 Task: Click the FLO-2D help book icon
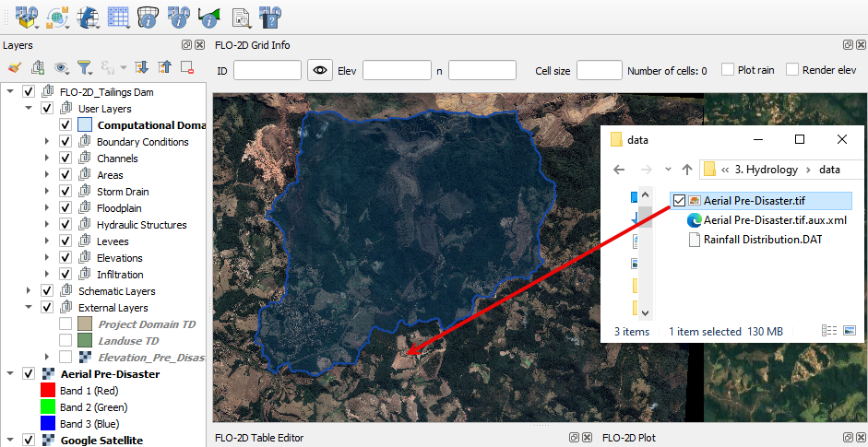point(270,16)
